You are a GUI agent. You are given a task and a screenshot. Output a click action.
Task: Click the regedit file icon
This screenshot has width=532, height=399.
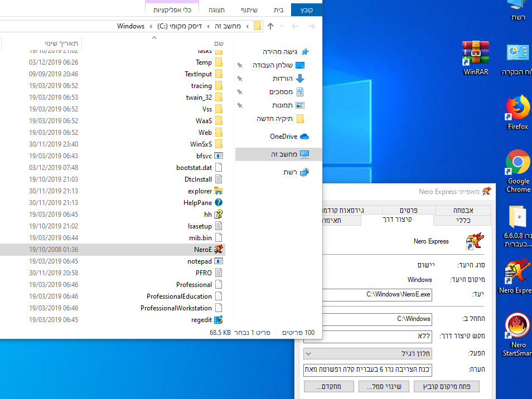219,319
